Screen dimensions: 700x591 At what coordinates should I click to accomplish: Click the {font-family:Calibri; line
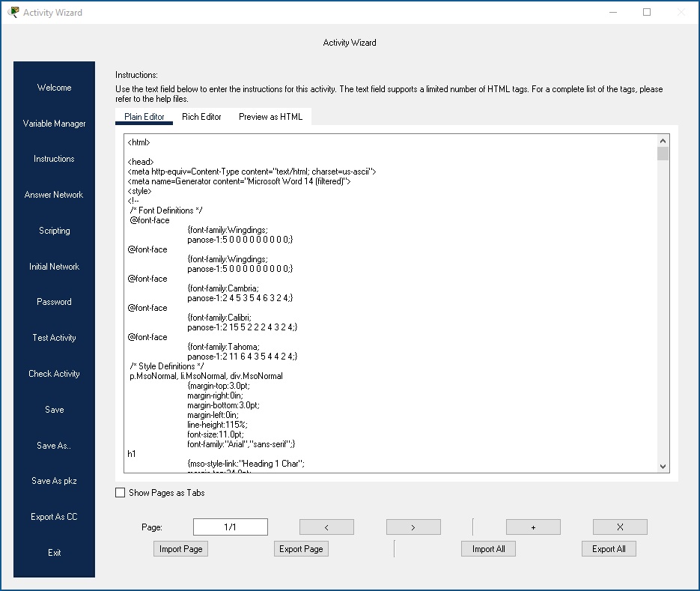(x=219, y=318)
